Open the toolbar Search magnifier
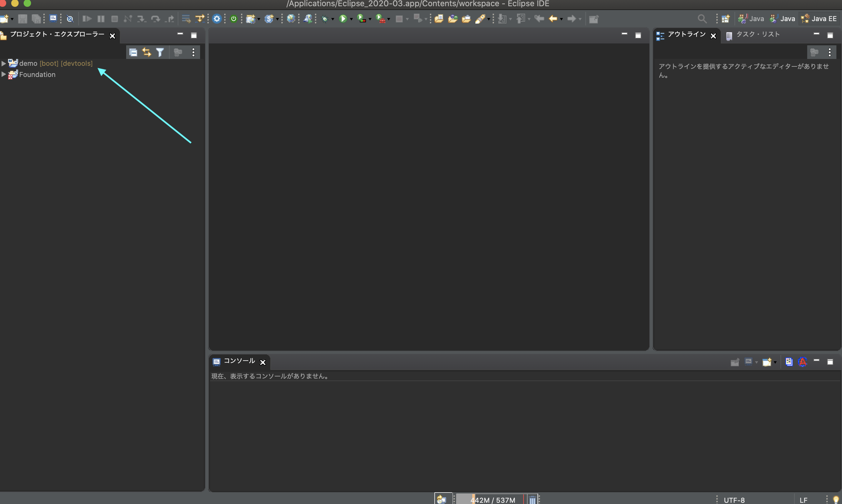 [x=702, y=19]
